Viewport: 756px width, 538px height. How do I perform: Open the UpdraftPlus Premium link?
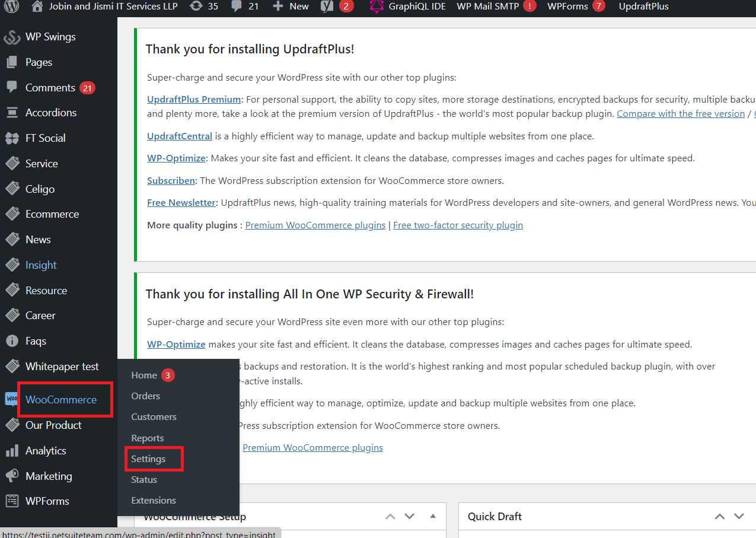coord(194,99)
